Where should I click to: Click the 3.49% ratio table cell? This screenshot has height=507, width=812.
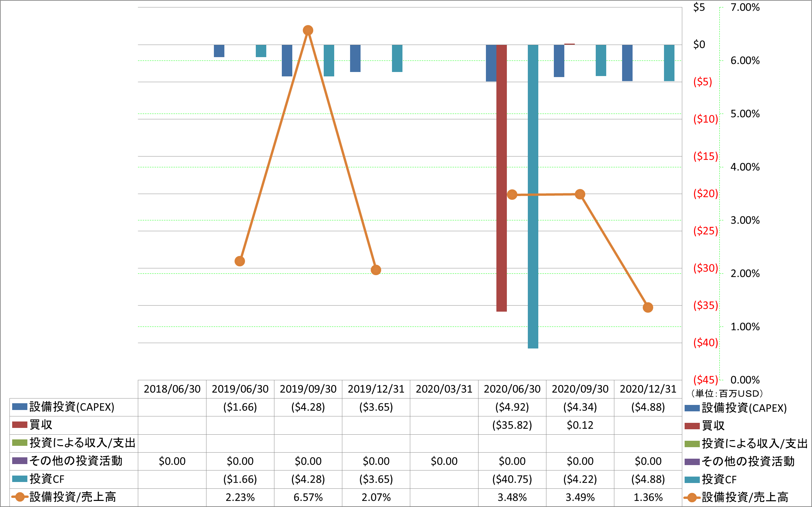coord(580,497)
